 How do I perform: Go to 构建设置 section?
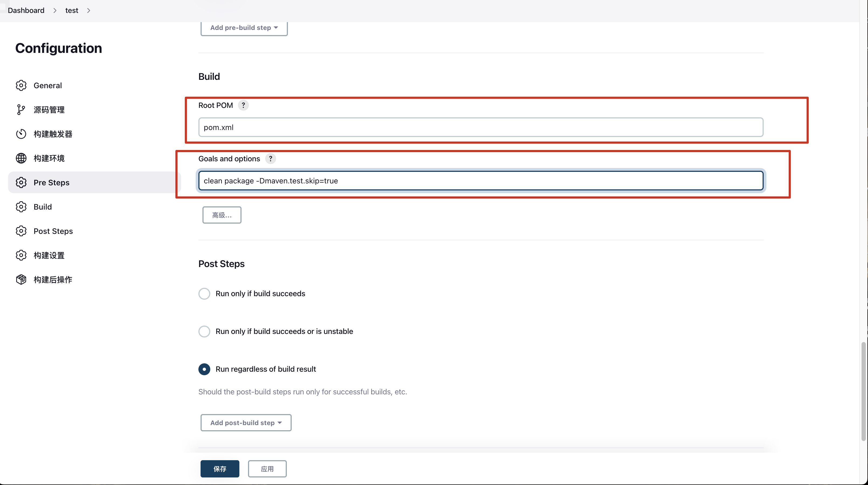coord(94,255)
